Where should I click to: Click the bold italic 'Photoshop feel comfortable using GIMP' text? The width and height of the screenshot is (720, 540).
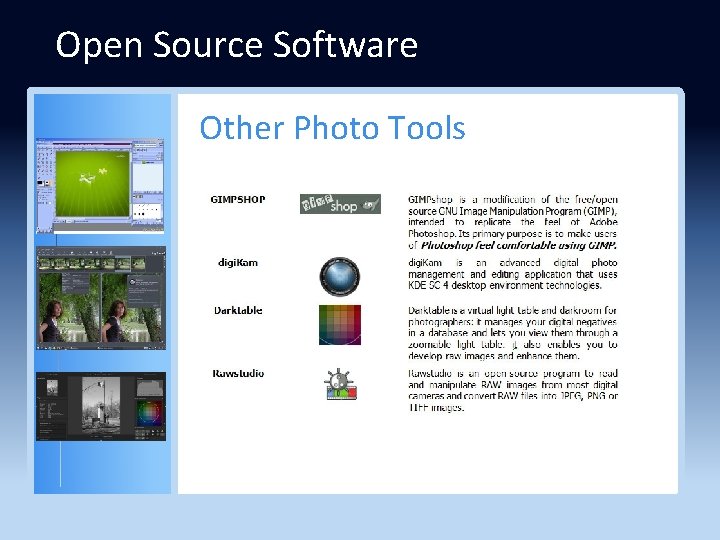(518, 245)
